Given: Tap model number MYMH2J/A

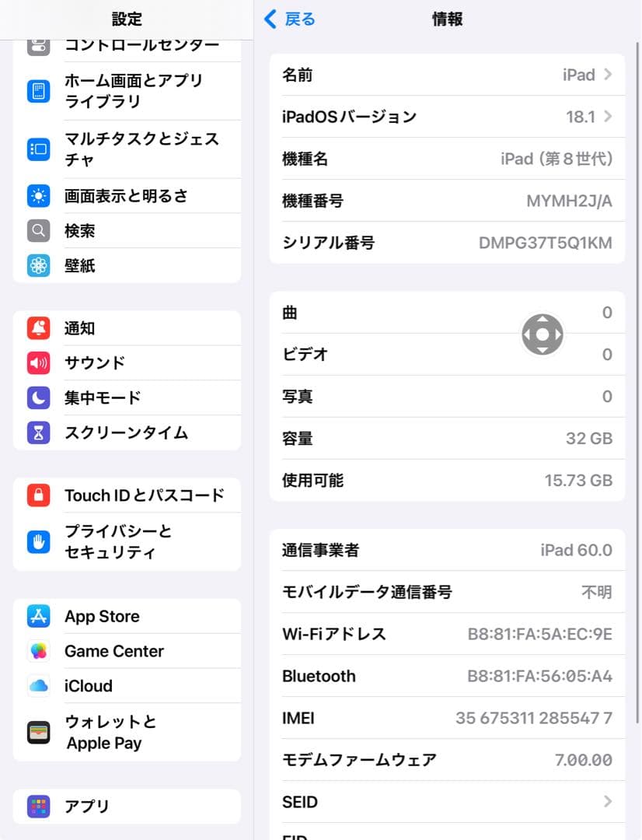Looking at the screenshot, I should pyautogui.click(x=569, y=201).
